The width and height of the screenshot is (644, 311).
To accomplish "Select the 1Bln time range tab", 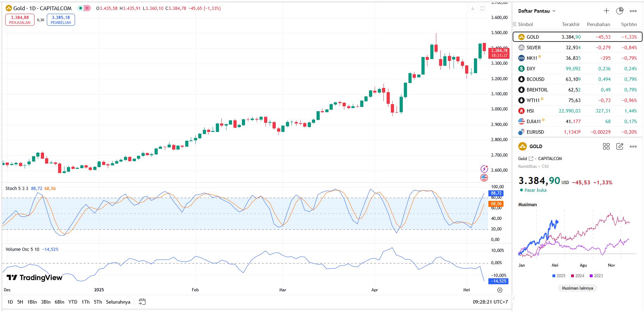I will tap(32, 302).
